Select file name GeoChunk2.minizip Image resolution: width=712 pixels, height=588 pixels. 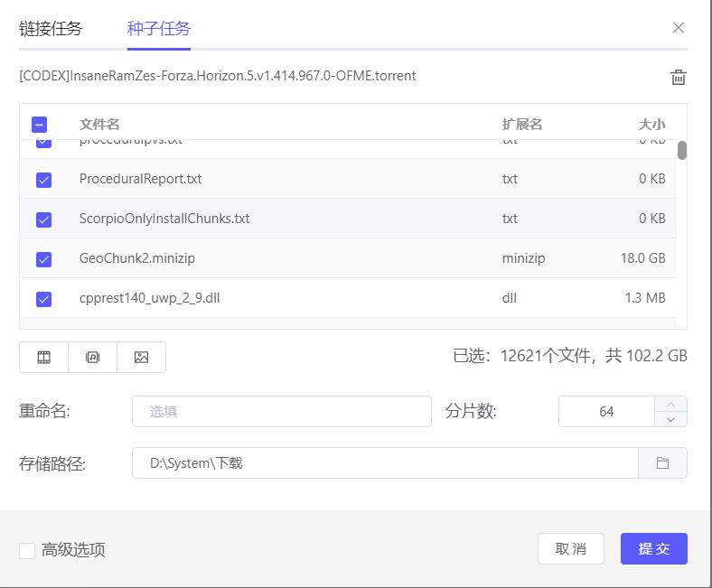coord(137,258)
